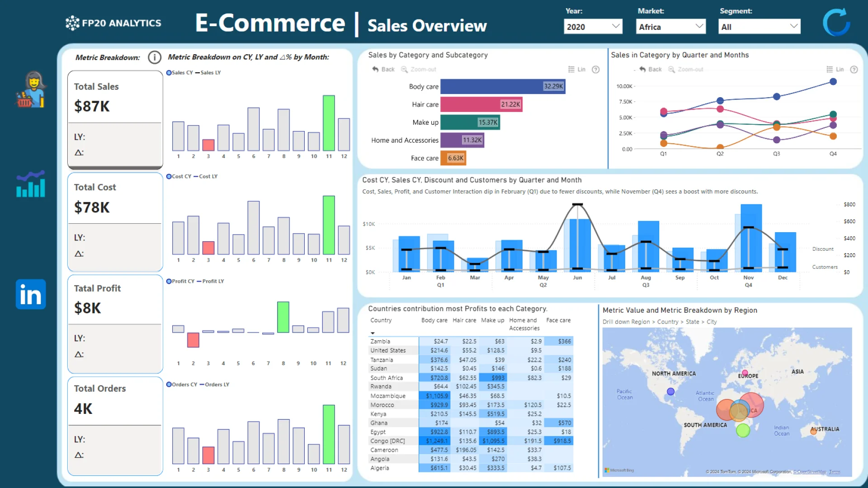Screen dimensions: 868x488
Task: Click the Sales LY legend entry
Action: tap(208, 72)
